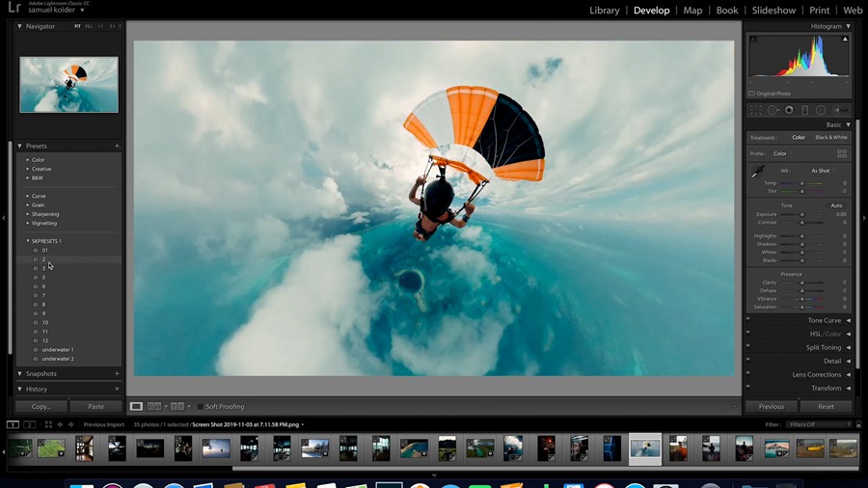Screen dimensions: 868x488
Task: Collapse the SKPRESETS 1 group
Action: [28, 241]
